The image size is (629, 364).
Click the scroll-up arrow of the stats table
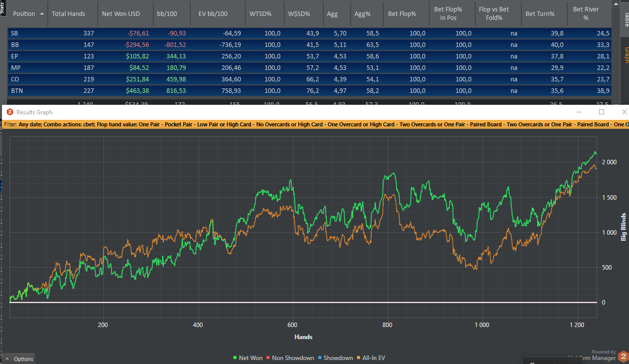[615, 4]
